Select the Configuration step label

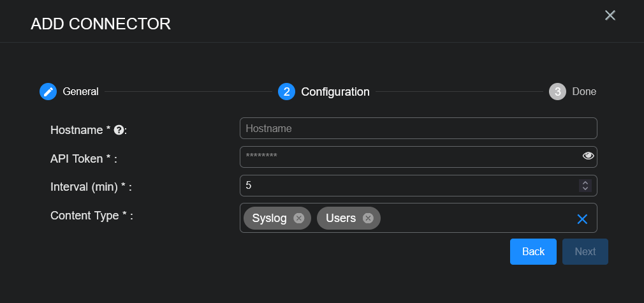point(335,92)
